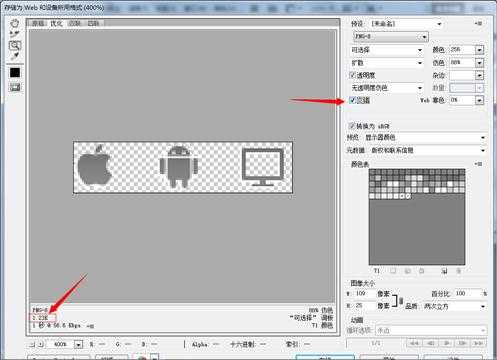Open the Web 靠色 percentage dropdown arrow
Viewport: 497px width, 360px height.
[479, 100]
